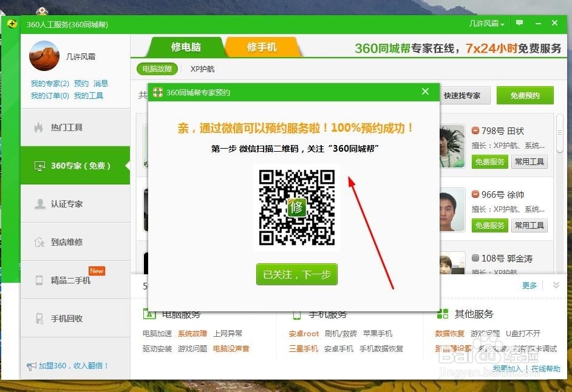Click red status icon for 798号 田状
The width and height of the screenshot is (572, 392).
[x=475, y=130]
